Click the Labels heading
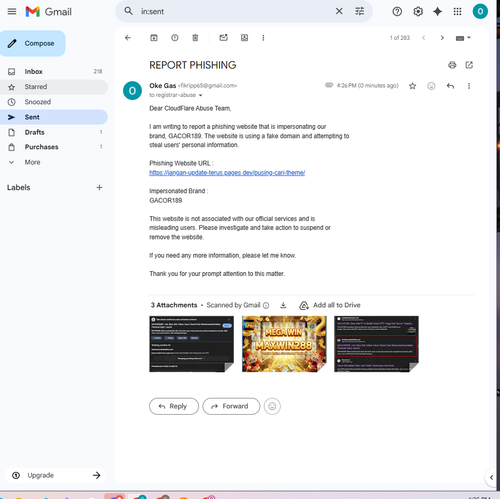 tap(19, 187)
